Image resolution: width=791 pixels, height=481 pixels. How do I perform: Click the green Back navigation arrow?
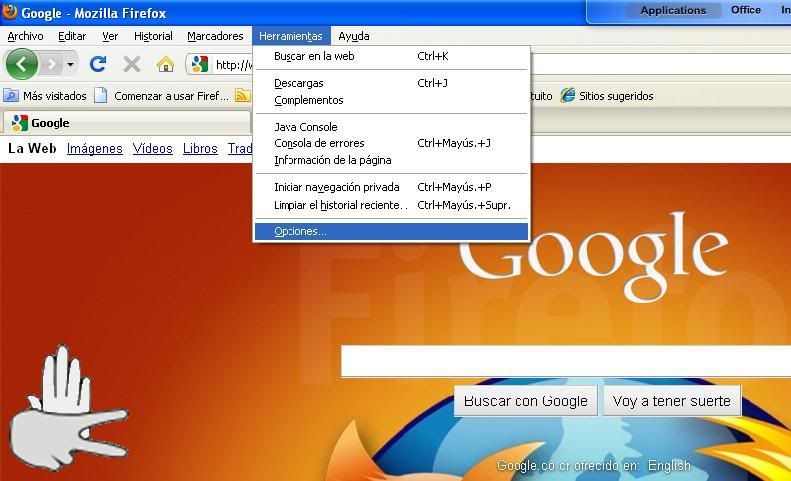click(x=22, y=64)
